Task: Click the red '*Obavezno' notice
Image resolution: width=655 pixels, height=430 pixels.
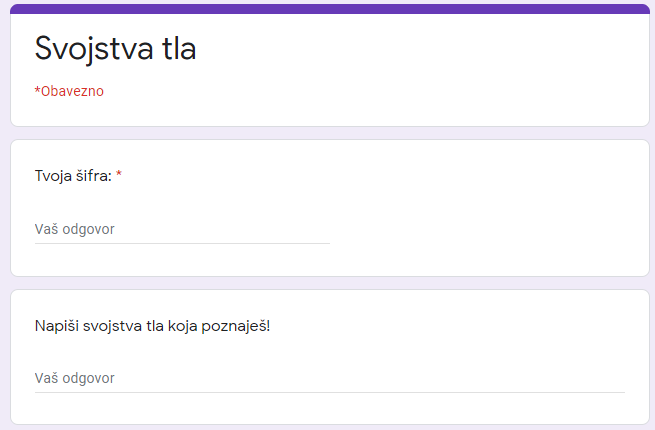Action: [x=69, y=91]
